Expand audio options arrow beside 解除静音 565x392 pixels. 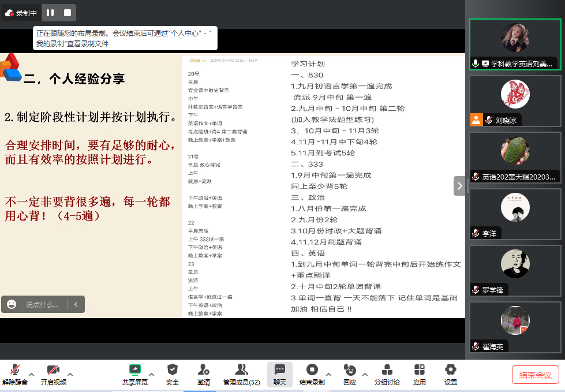32,374
